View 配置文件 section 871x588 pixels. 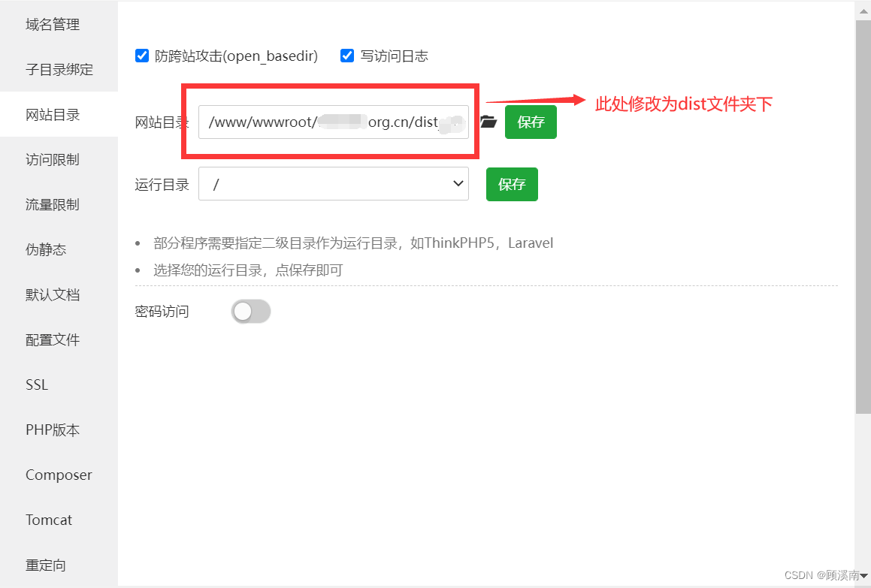pos(59,339)
